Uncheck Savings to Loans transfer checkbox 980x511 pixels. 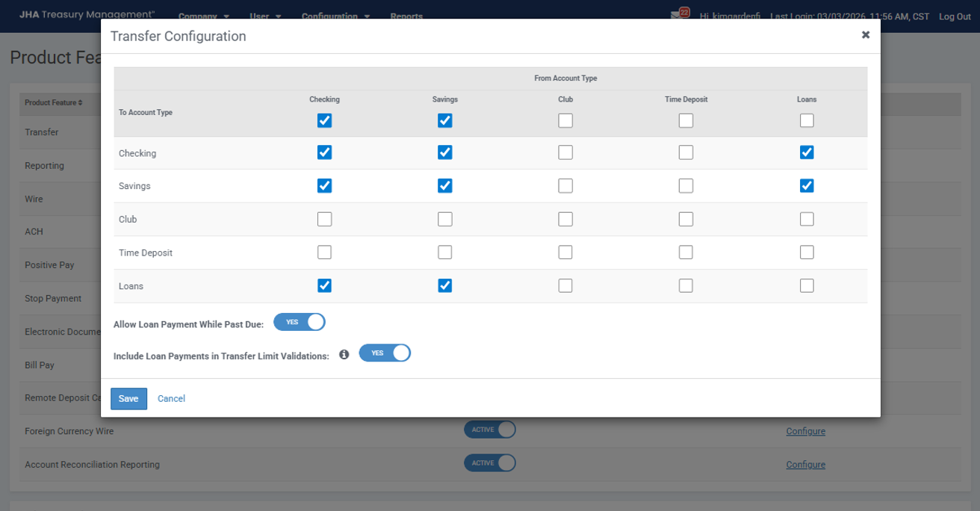pos(444,285)
